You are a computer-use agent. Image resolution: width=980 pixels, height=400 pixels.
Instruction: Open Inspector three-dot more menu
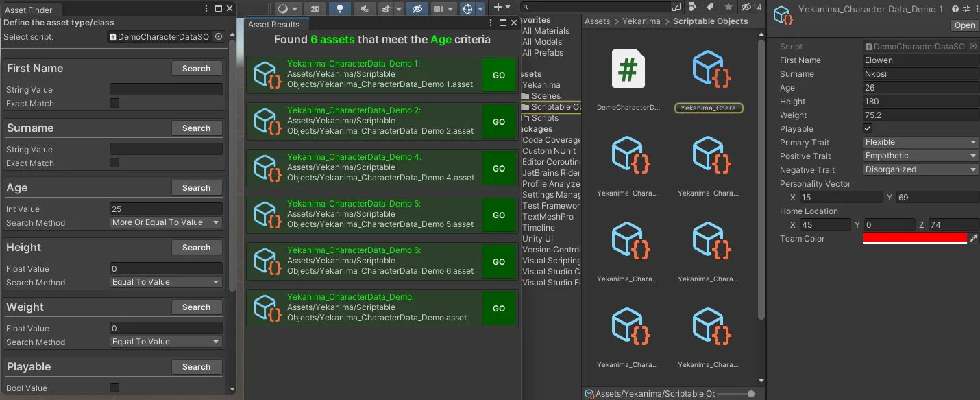point(976,9)
